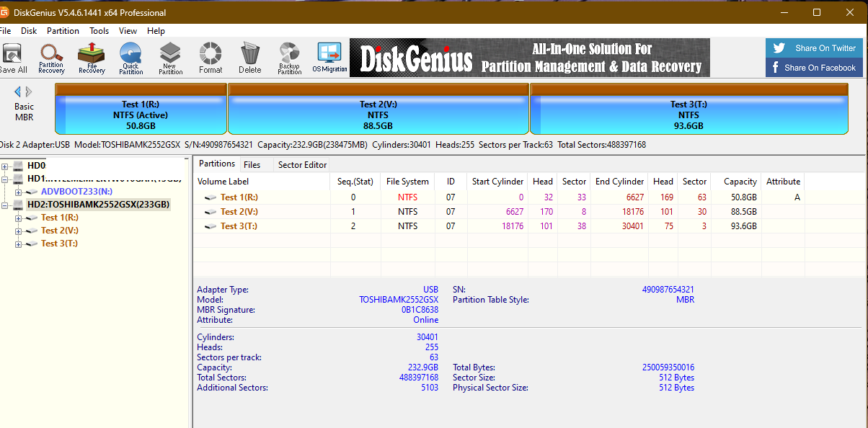Click the DiskGenius banner
Viewport: 868px width, 428px height.
point(530,58)
